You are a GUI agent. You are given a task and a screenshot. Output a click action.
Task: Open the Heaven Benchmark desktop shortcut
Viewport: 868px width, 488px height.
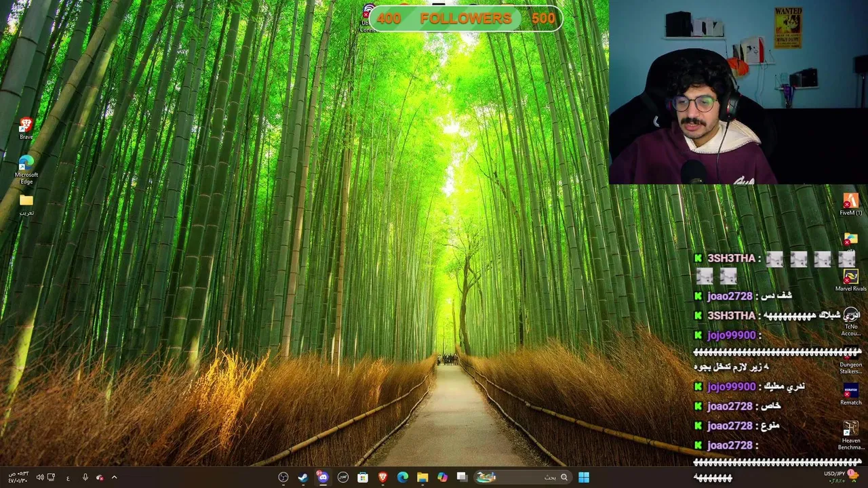(850, 434)
